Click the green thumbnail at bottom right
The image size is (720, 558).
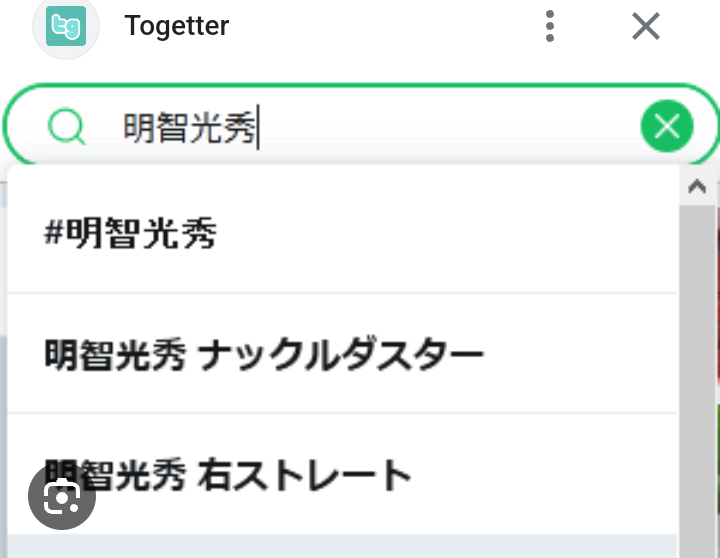coord(716,480)
